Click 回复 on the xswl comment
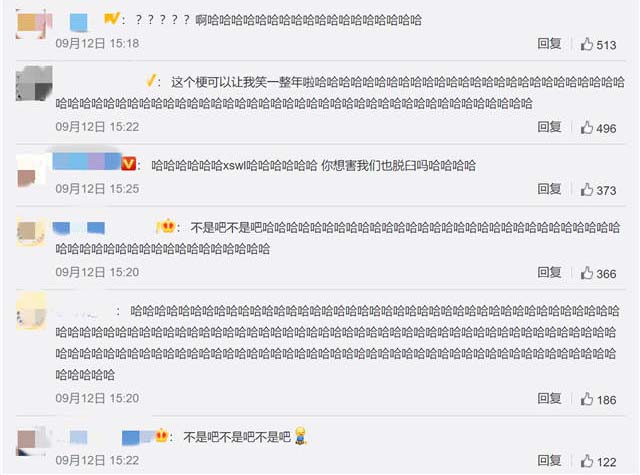Image resolution: width=640 pixels, height=475 pixels. [x=549, y=189]
